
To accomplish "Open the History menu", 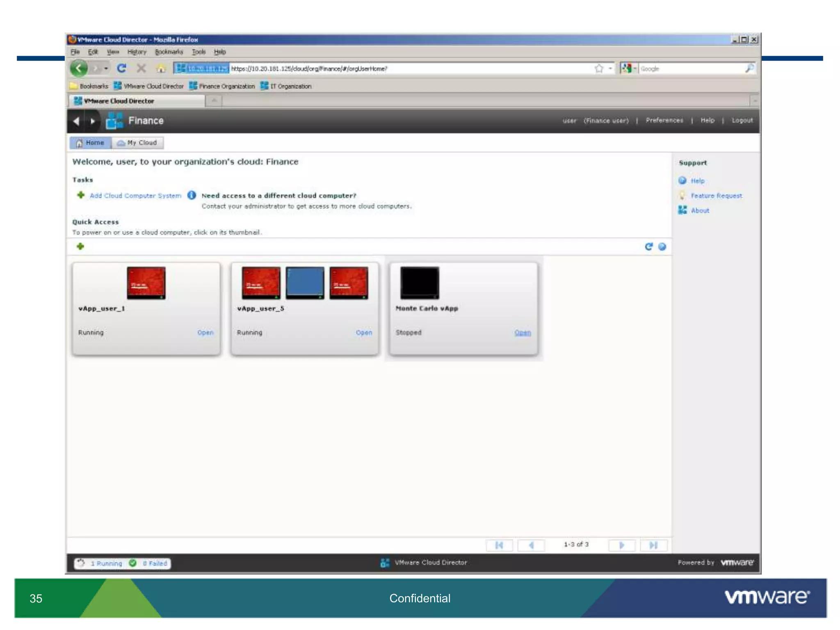I will [137, 52].
